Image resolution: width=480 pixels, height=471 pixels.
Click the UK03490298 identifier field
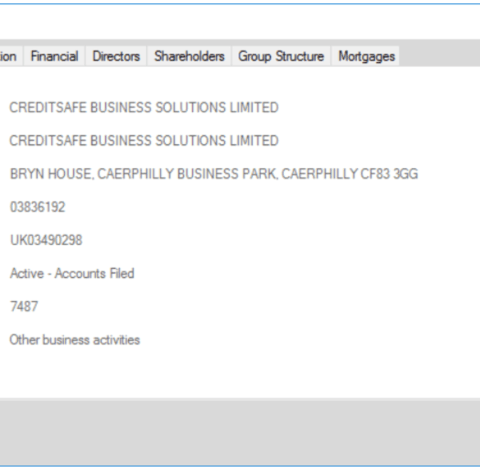point(46,240)
